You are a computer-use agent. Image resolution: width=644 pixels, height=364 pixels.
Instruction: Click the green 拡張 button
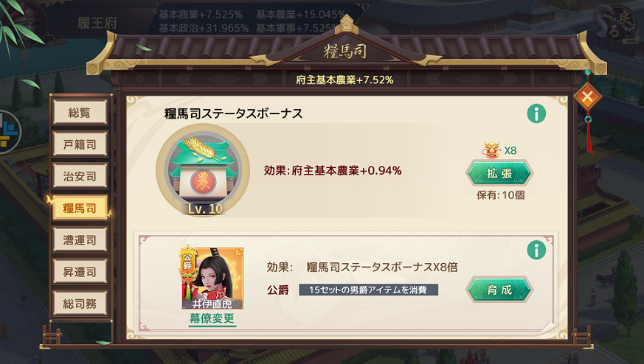(x=499, y=173)
